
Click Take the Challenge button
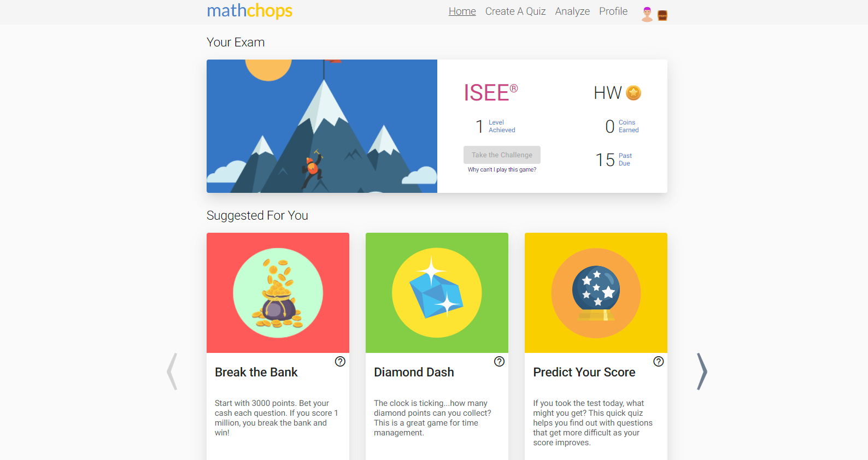(502, 155)
